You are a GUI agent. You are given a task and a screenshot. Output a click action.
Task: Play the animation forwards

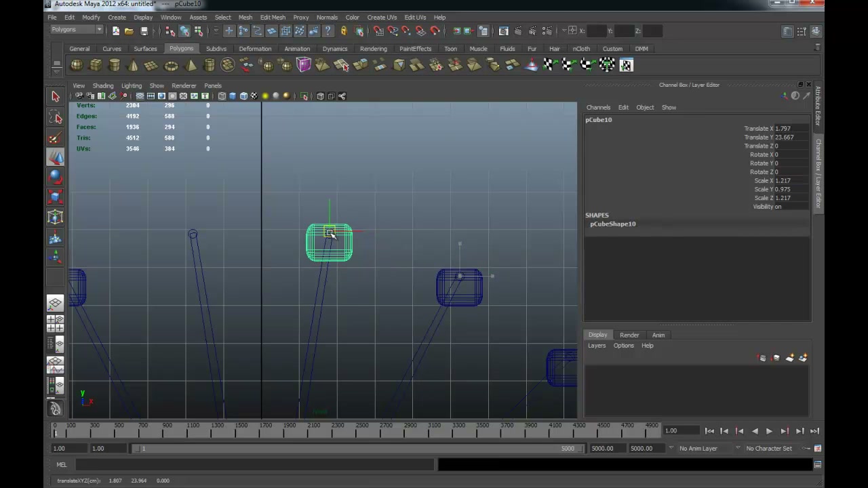tap(769, 431)
